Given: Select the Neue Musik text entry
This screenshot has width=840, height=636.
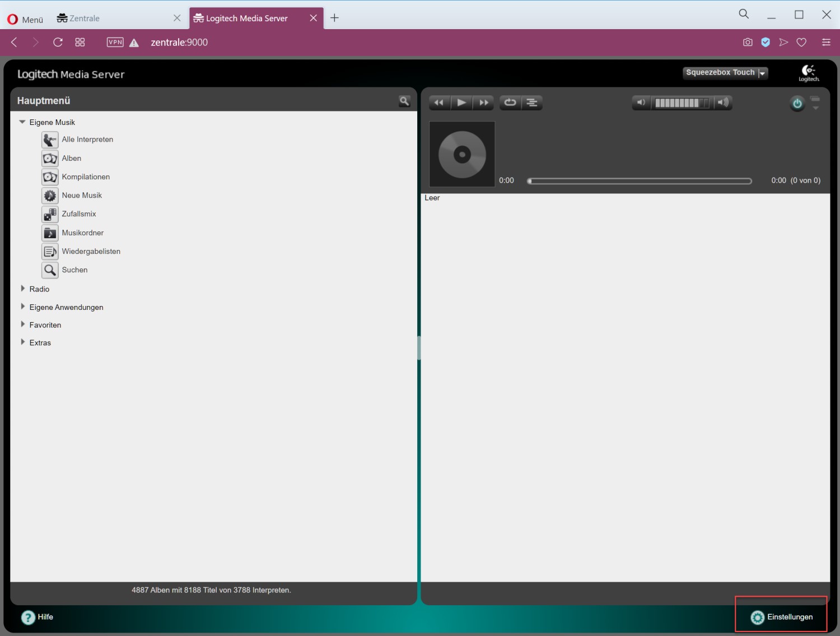Looking at the screenshot, I should [x=82, y=196].
